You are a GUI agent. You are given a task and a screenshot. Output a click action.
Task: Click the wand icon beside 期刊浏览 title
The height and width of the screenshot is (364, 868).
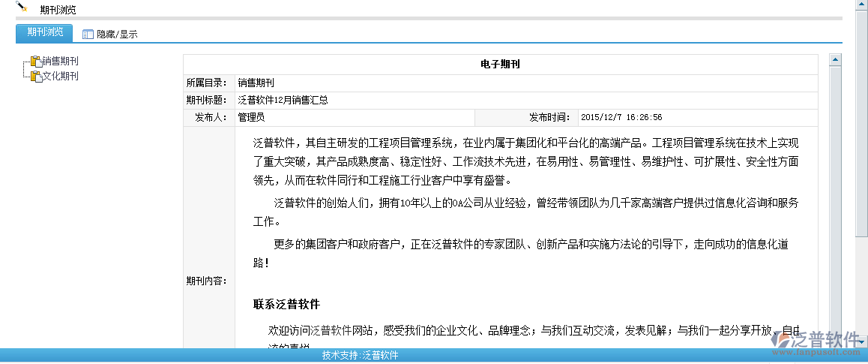22,7
